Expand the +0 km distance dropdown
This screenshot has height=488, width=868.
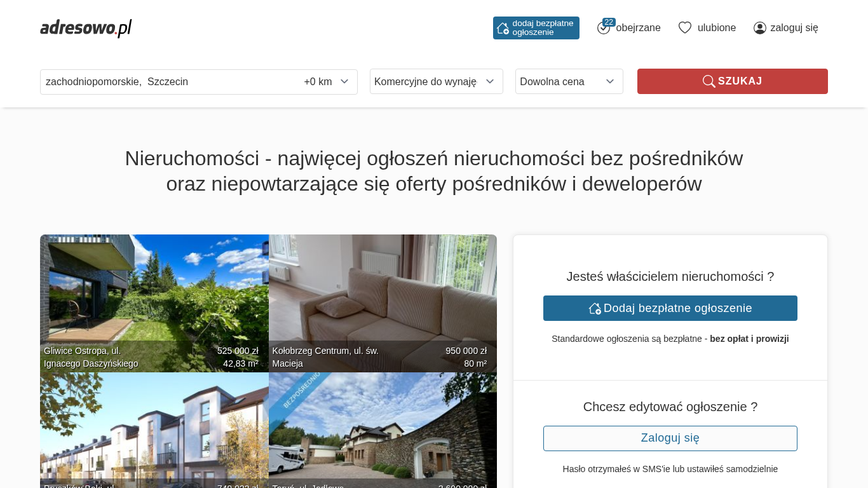tap(327, 81)
